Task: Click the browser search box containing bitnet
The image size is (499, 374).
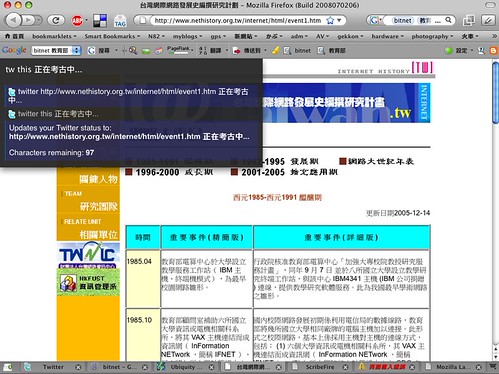Action: [413, 21]
